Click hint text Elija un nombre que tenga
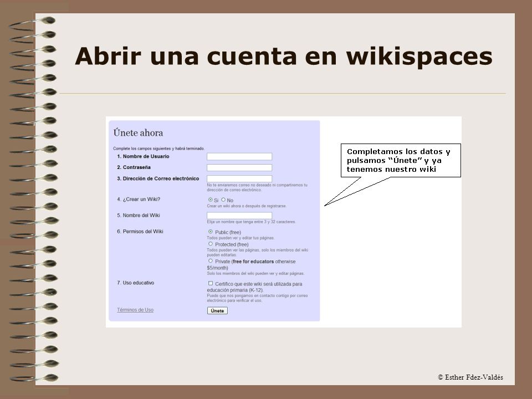Screen dimensions: 532x399 pyautogui.click(x=252, y=222)
